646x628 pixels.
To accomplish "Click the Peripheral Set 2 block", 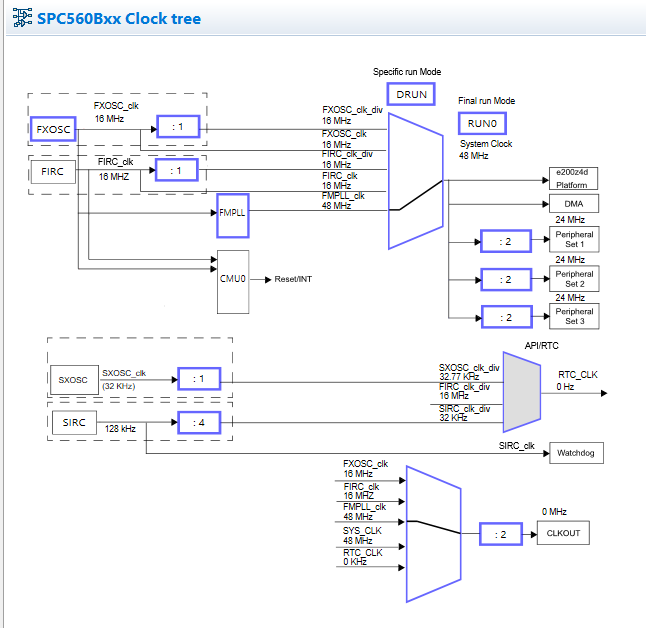I will coord(574,279).
